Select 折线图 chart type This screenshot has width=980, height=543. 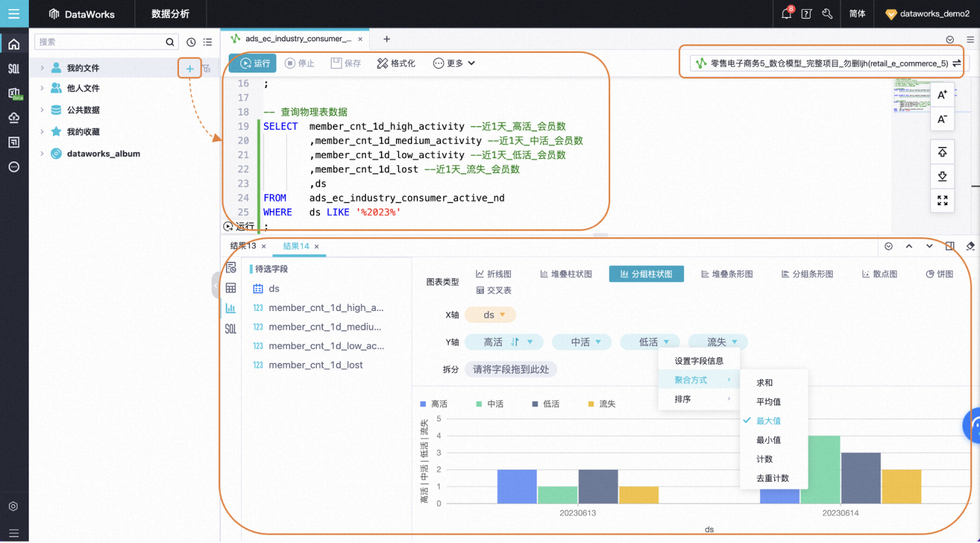point(494,274)
